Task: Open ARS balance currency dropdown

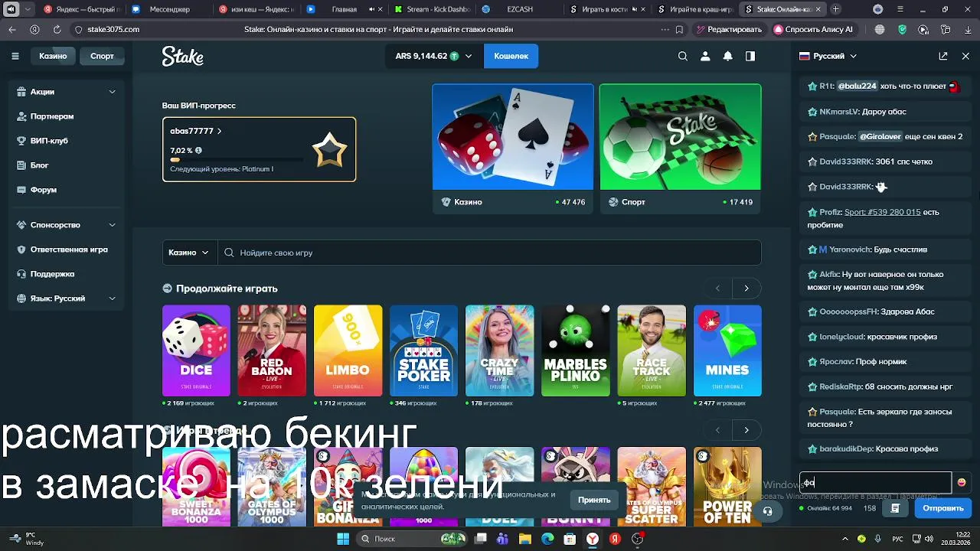Action: click(433, 56)
